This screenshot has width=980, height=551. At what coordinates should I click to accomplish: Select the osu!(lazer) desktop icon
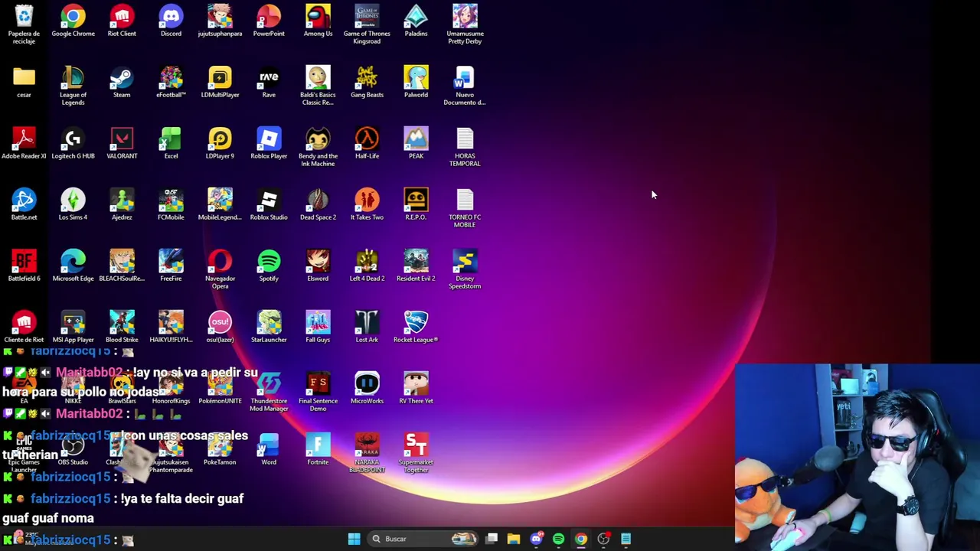pos(220,327)
